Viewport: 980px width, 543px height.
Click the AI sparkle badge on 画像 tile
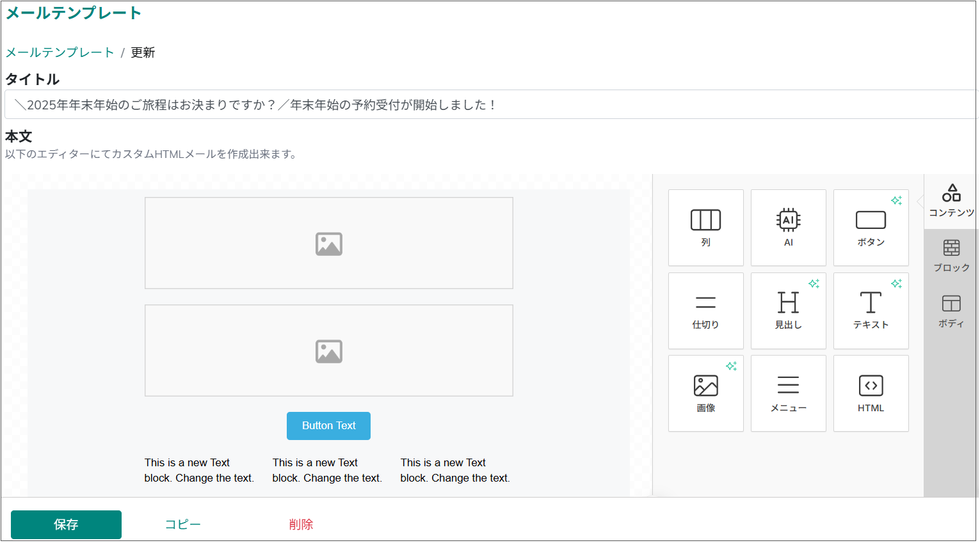point(731,366)
